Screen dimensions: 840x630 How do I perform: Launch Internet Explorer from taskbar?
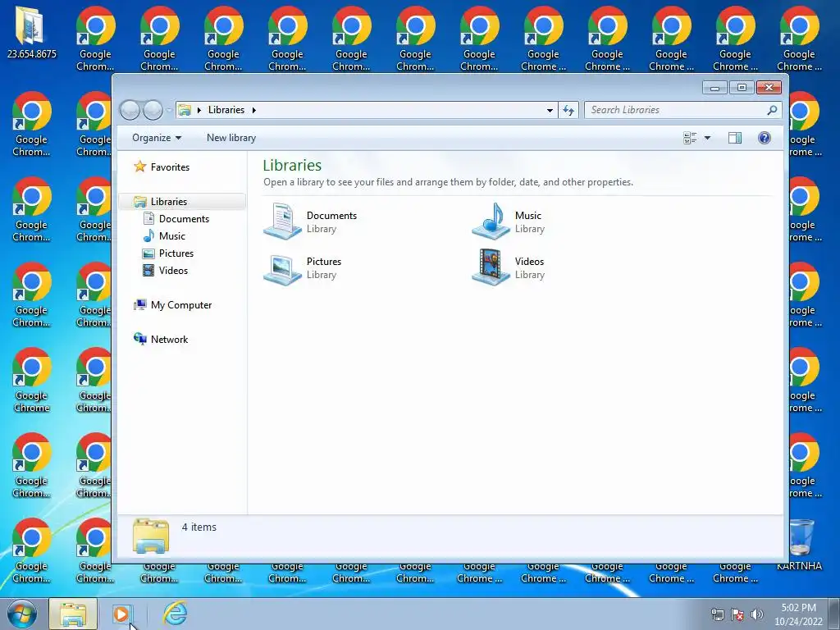pos(176,614)
